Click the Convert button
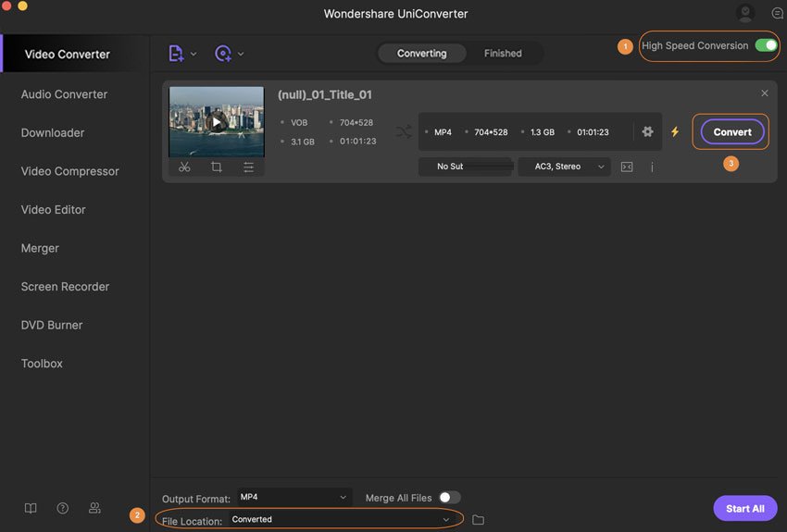The width and height of the screenshot is (787, 532). pos(732,132)
